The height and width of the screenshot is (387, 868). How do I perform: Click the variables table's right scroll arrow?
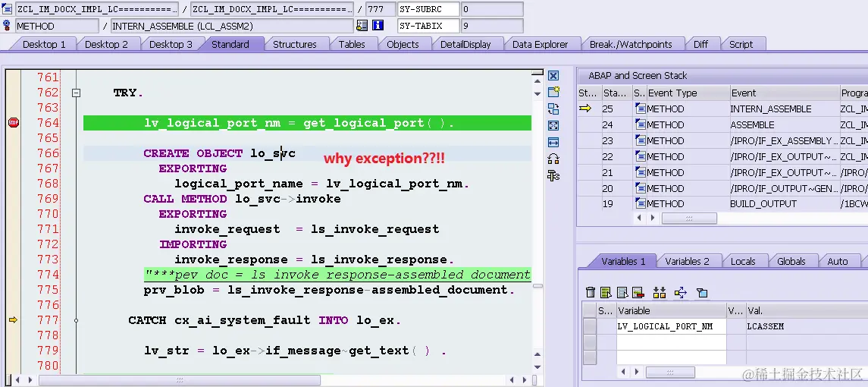pos(637,372)
